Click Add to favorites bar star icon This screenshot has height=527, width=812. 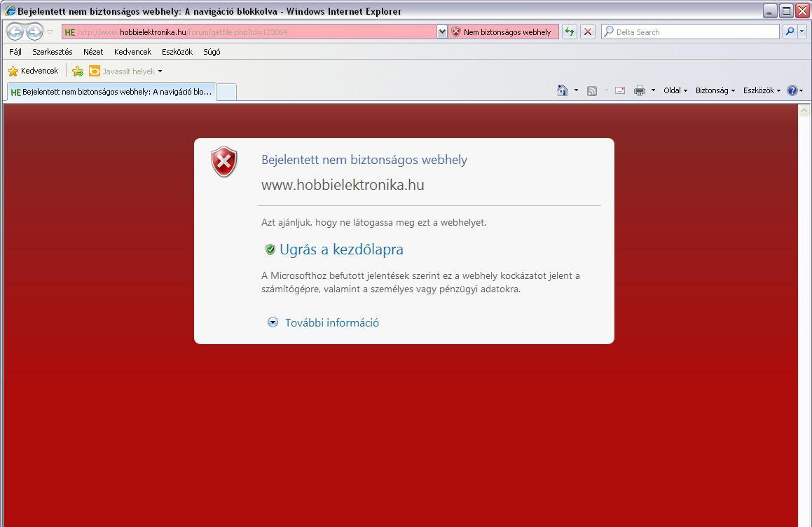(78, 71)
